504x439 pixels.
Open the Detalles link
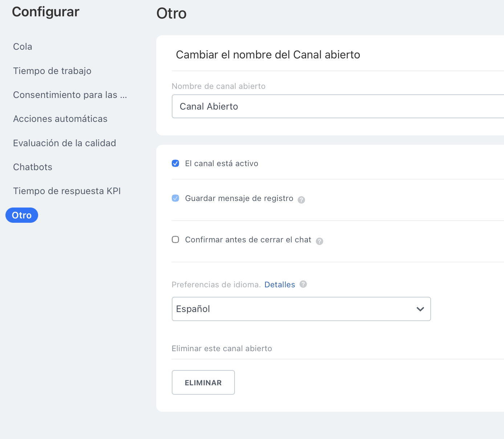[280, 285]
